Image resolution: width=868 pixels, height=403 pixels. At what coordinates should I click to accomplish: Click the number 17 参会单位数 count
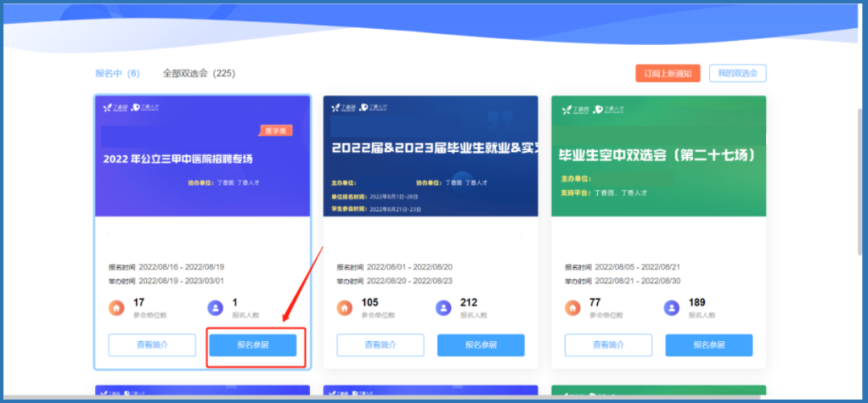pos(139,302)
